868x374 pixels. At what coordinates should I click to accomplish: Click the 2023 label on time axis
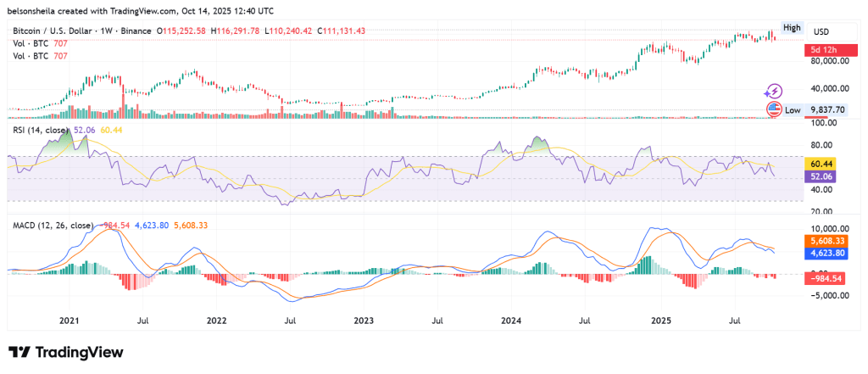pos(364,321)
